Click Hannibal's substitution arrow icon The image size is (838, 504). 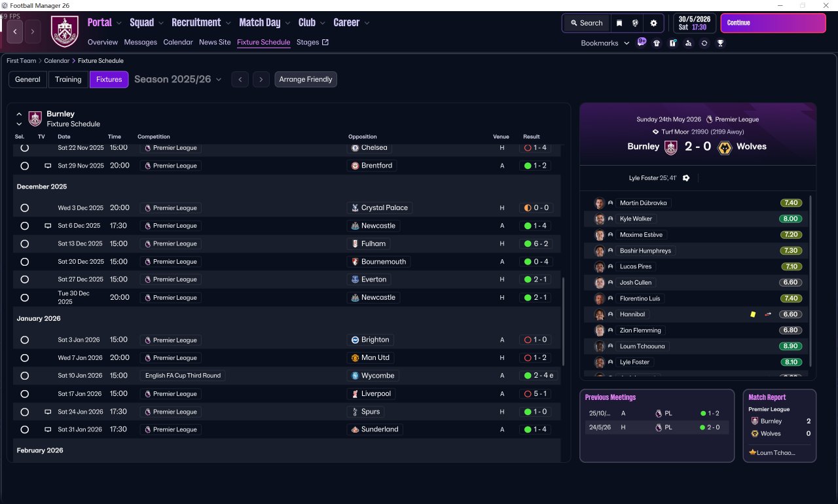[x=769, y=314]
